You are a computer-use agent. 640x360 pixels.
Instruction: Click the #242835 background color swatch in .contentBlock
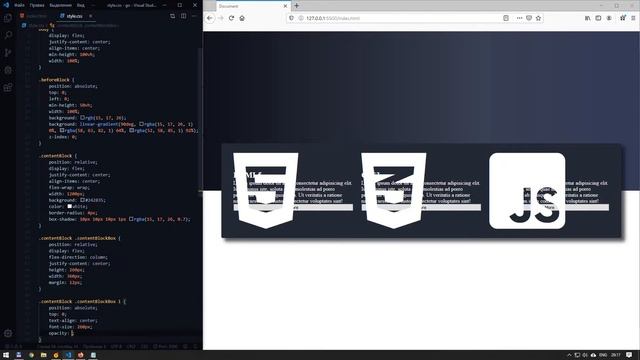(x=83, y=200)
